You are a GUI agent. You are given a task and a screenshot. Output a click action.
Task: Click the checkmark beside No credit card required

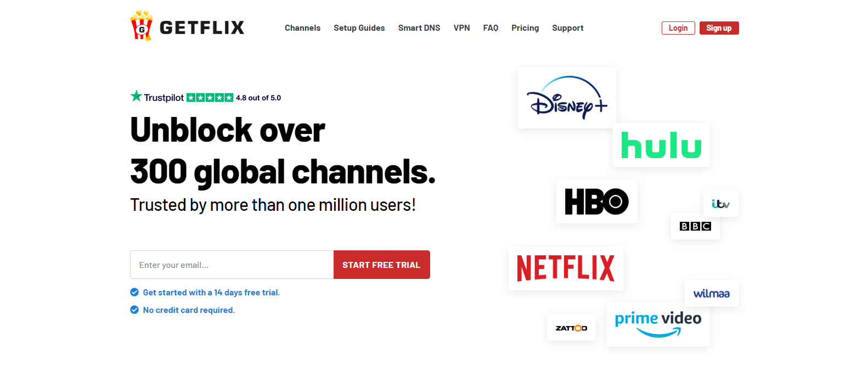pos(134,310)
